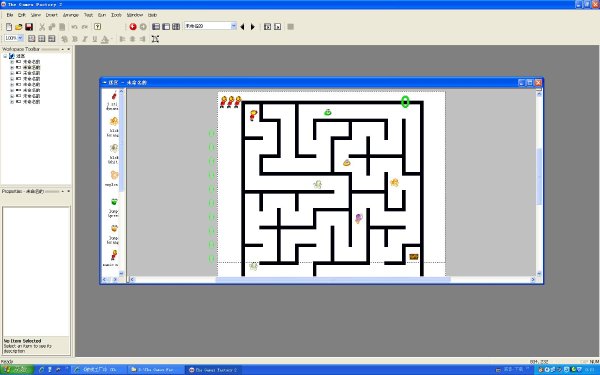
Task: Click the Underline text formatting icon
Action: point(95,39)
